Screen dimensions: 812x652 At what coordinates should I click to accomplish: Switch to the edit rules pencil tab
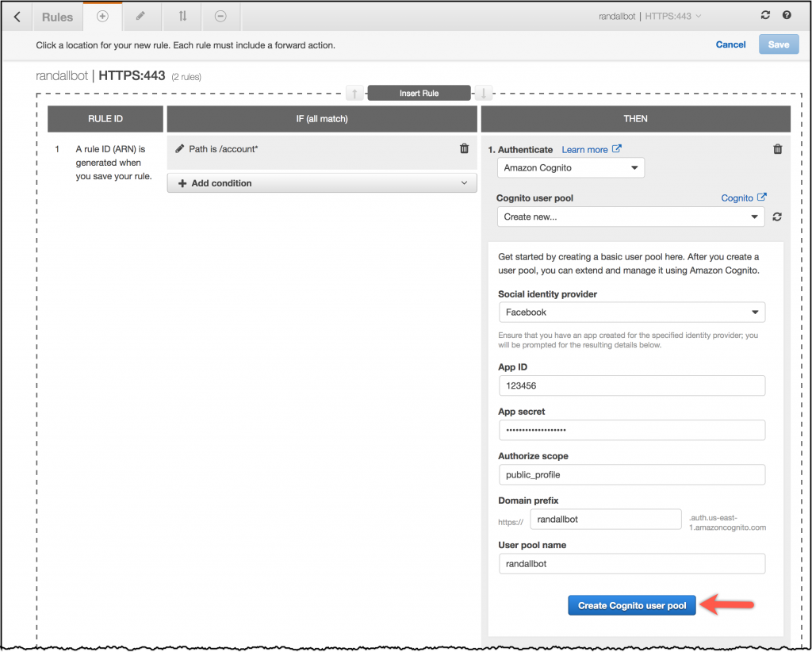pos(140,17)
